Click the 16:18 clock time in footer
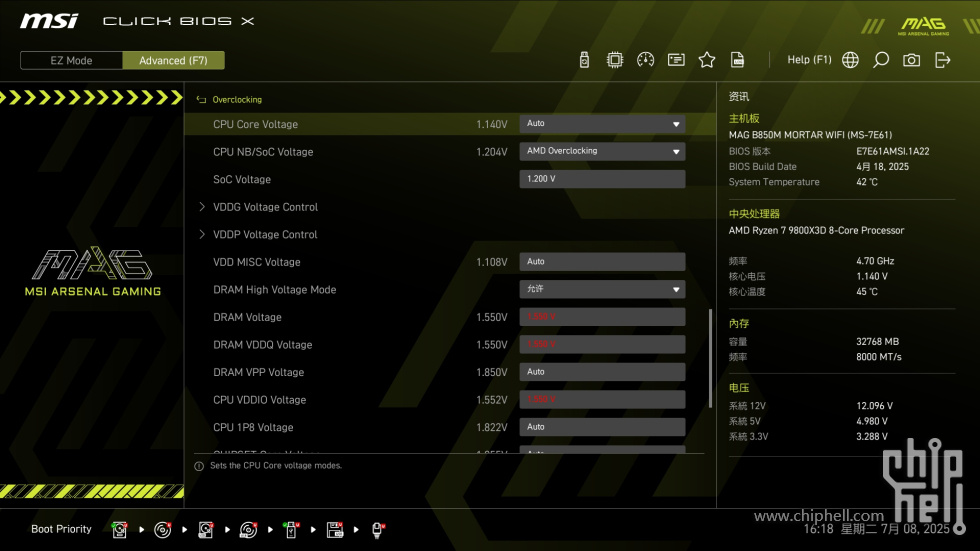The width and height of the screenshot is (980, 551). click(x=818, y=529)
